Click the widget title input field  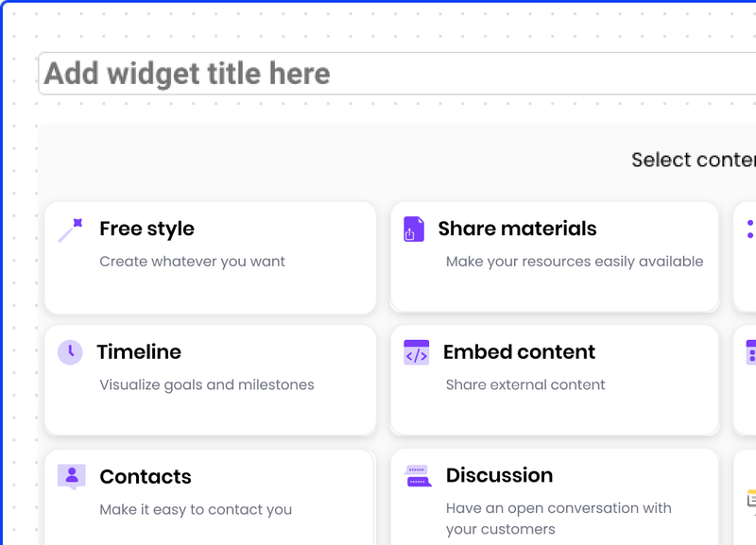click(378, 73)
